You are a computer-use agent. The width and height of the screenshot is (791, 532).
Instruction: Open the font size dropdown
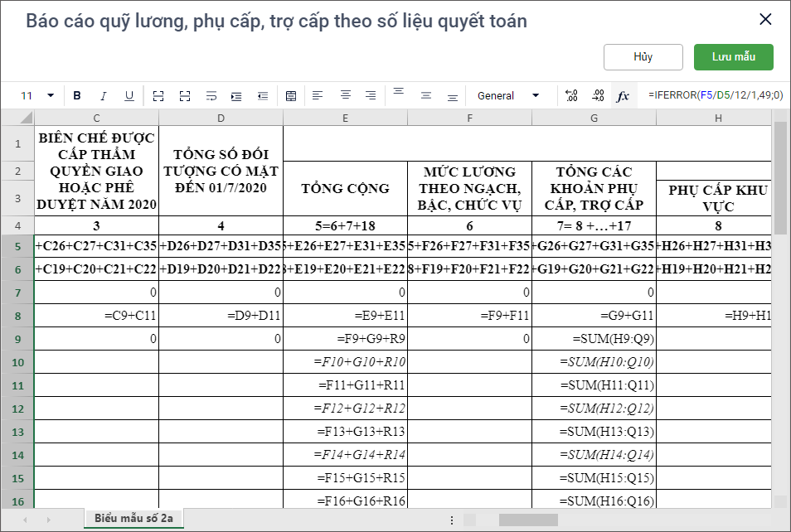tap(51, 96)
